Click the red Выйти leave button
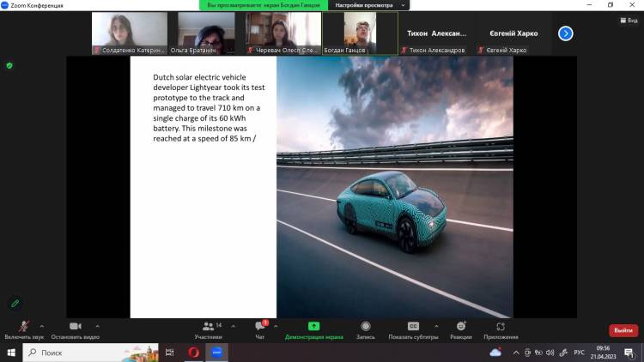 click(623, 330)
